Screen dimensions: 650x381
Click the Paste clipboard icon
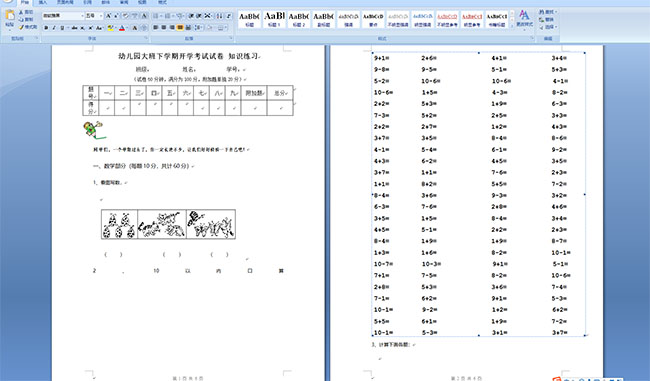pos(10,16)
